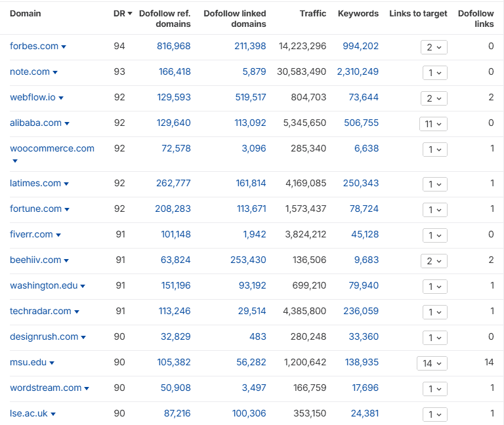Expand the woocommerce.com dropdown arrow
This screenshot has width=504, height=425.
point(15,161)
